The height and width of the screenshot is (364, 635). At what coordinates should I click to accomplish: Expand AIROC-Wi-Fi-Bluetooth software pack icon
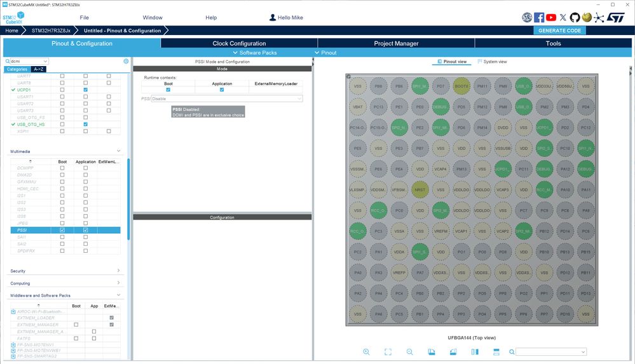tap(13, 312)
